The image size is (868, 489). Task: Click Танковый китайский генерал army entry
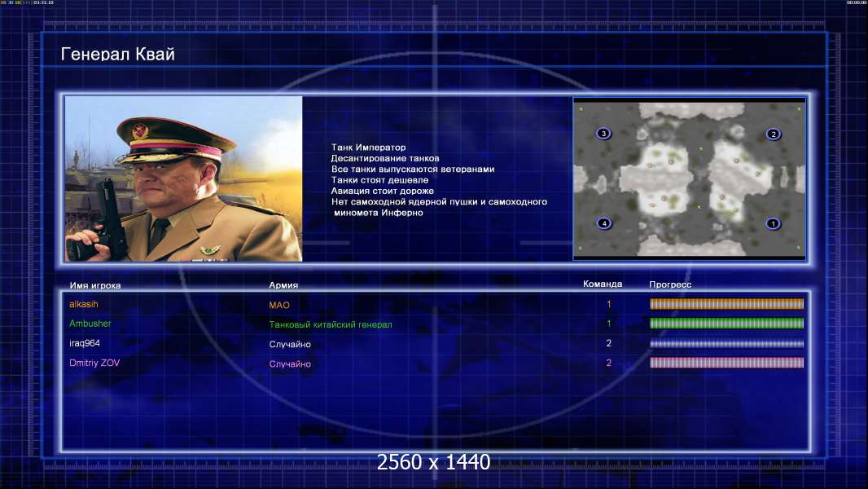click(331, 324)
